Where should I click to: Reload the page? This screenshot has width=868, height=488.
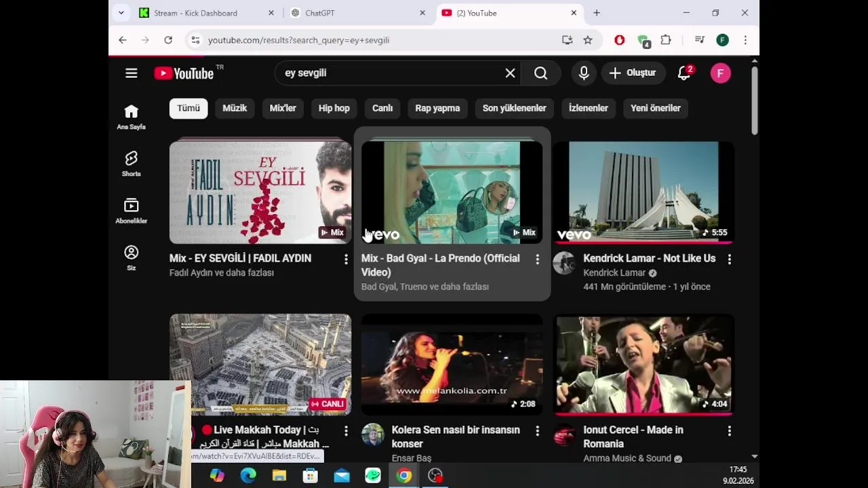click(x=168, y=40)
